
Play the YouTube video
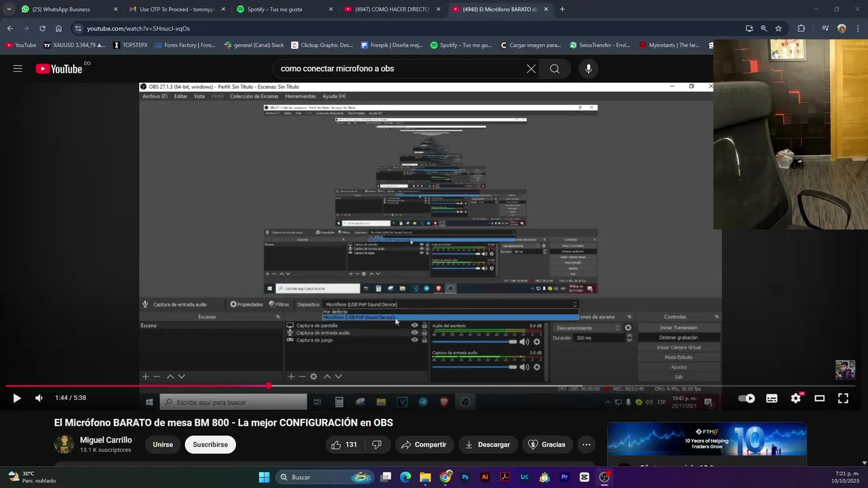17,399
